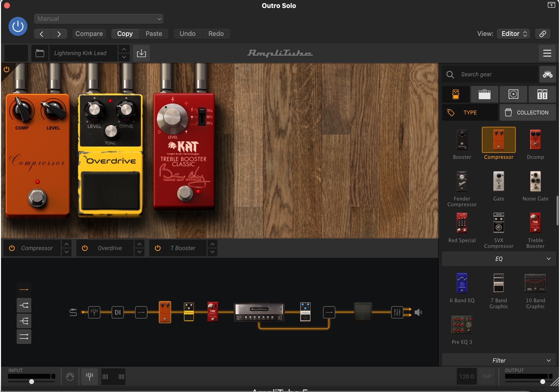This screenshot has width=560, height=392.
Task: Click the T Booster slot up arrow
Action: (x=212, y=244)
